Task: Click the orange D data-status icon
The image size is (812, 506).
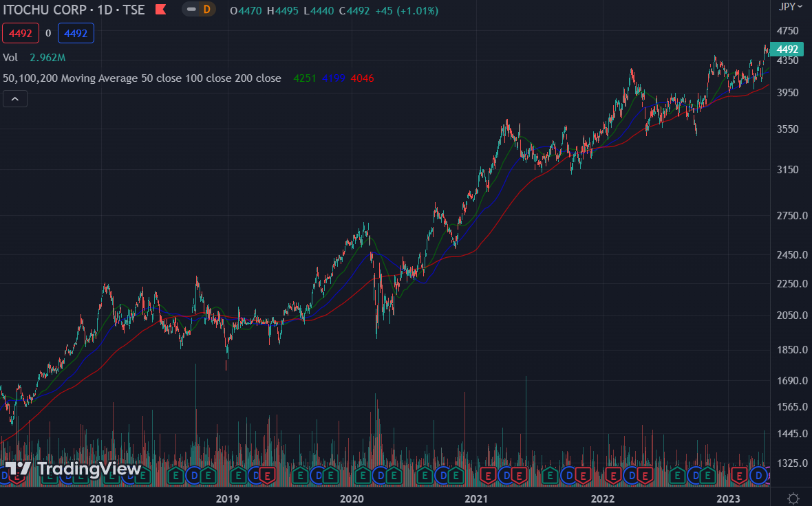Action: point(206,10)
